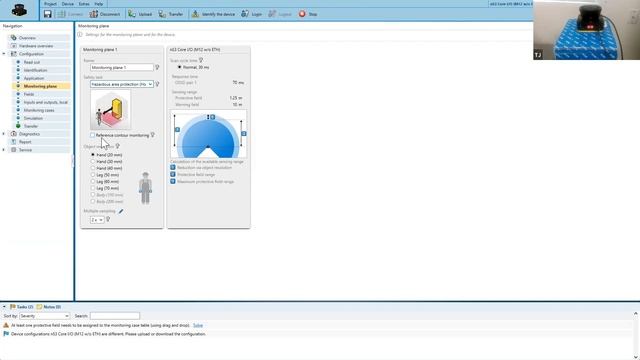Open the Sort by Severity dropdown
Viewport: 640px width, 360px height.
tap(44, 316)
